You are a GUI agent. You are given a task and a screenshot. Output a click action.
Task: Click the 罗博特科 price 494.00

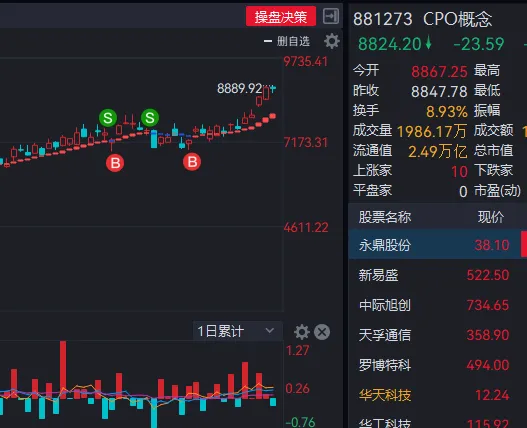488,365
